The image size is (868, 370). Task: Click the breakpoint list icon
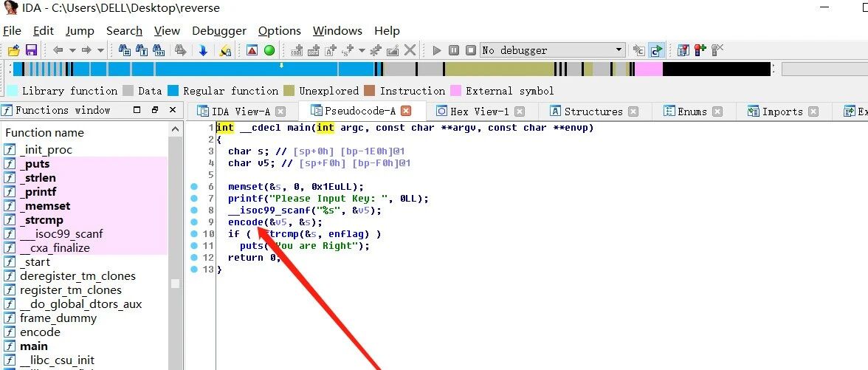pyautogui.click(x=683, y=50)
